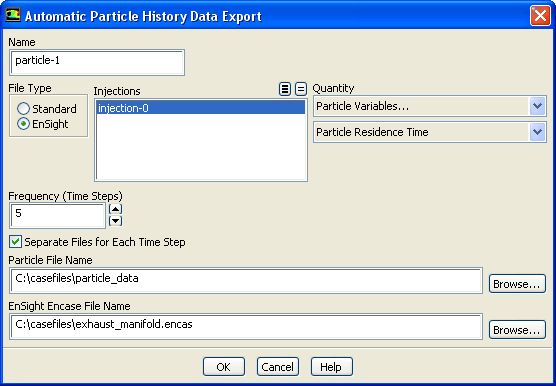Cancel the particle history export dialog

click(278, 367)
